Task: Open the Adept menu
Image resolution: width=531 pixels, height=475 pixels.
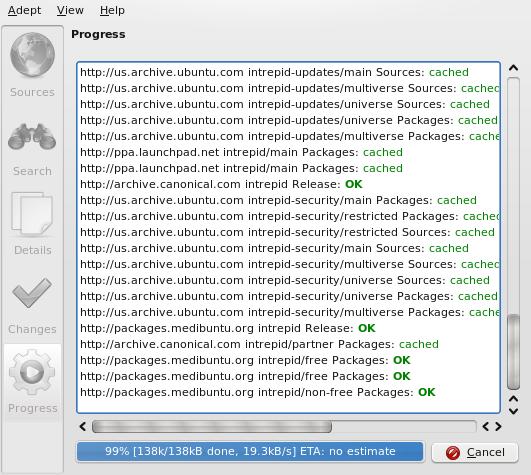Action: pyautogui.click(x=24, y=10)
